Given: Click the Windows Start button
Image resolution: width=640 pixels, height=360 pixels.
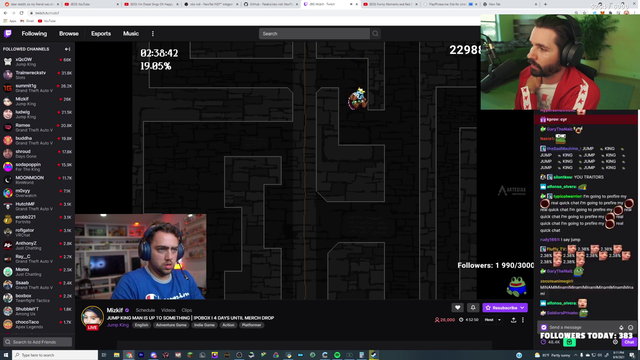Looking at the screenshot, I should click(6, 355).
